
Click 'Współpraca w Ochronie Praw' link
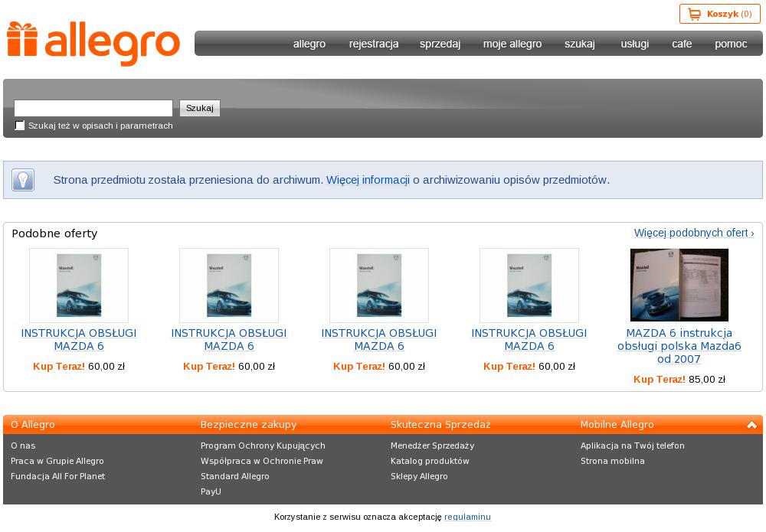(262, 461)
